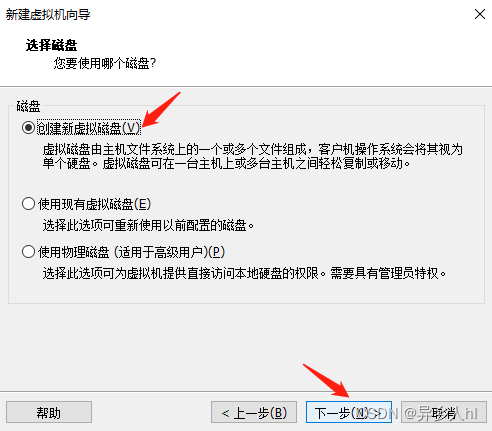Click the 帮助 button
The image size is (492, 431).
coord(49,412)
